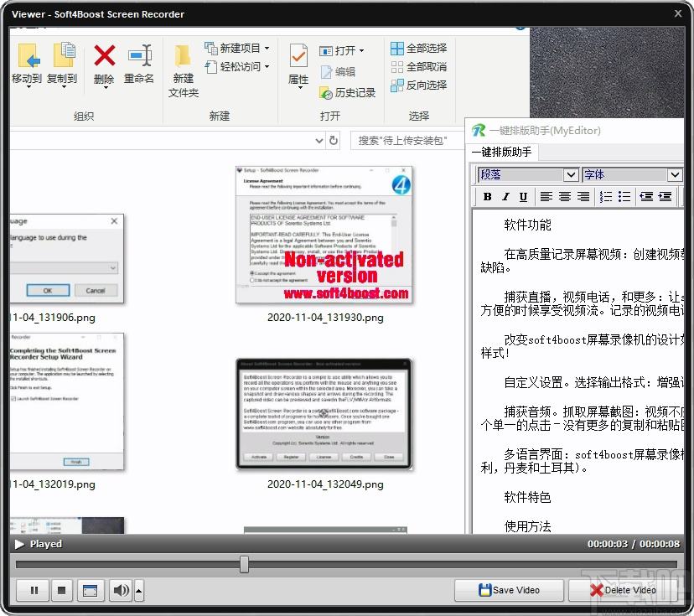The image size is (694, 616).
Task: Switch to the 一键排版助手 tab
Action: click(502, 152)
